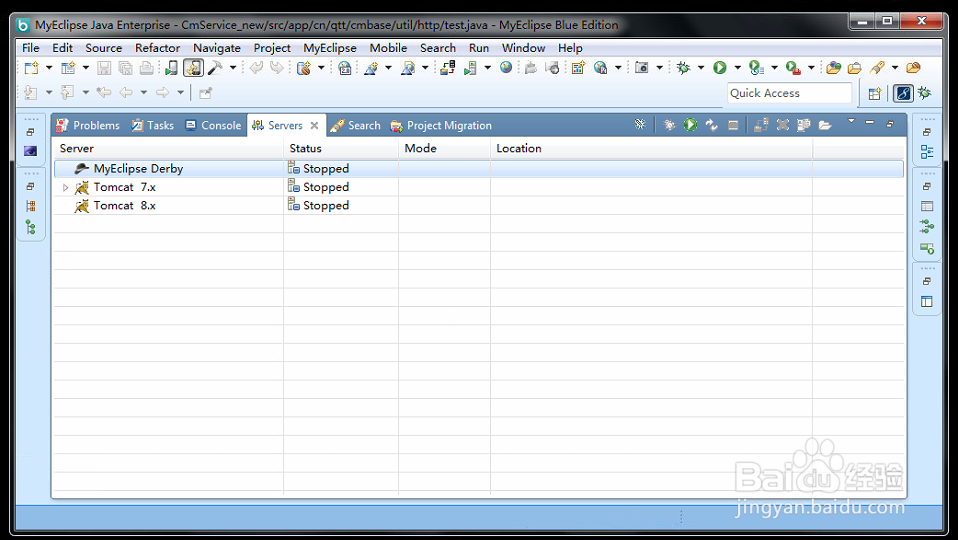Viewport: 958px width, 540px height.
Task: Select the Tomcat 8.x server row
Action: point(478,206)
